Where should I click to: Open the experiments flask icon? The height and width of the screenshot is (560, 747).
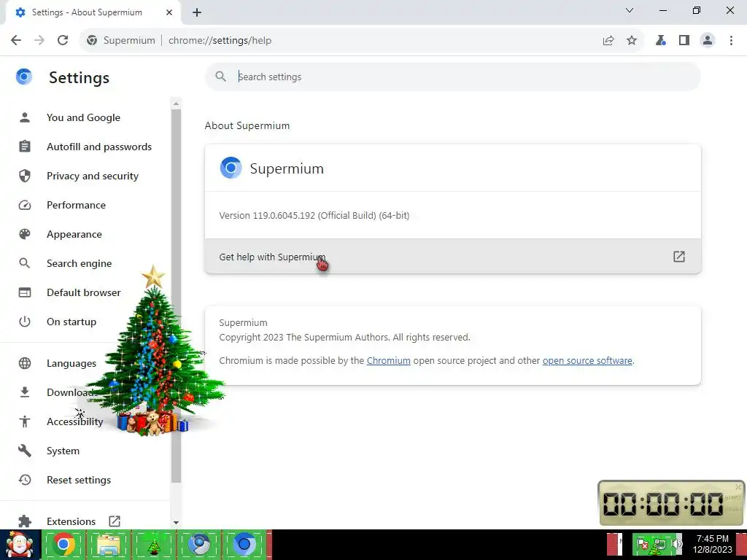pyautogui.click(x=661, y=41)
